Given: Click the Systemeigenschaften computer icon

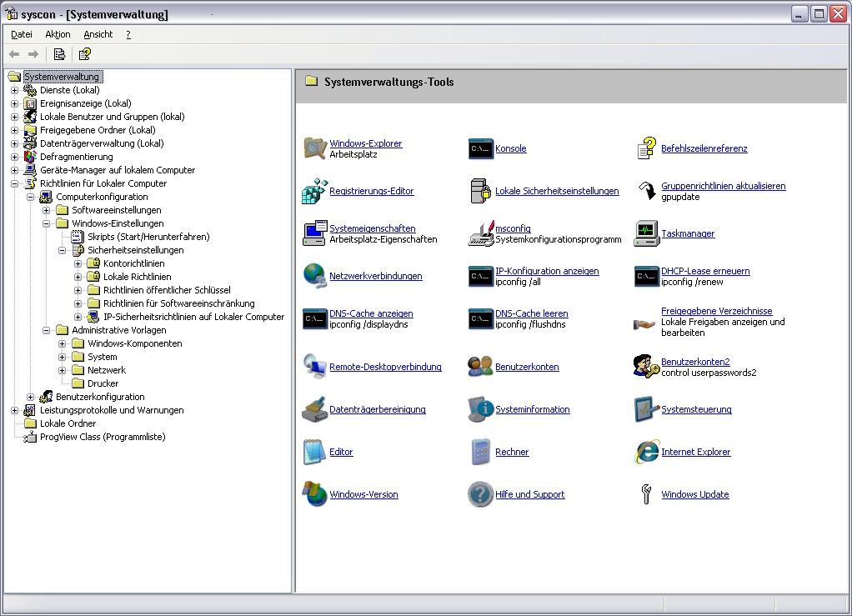Looking at the screenshot, I should [314, 233].
